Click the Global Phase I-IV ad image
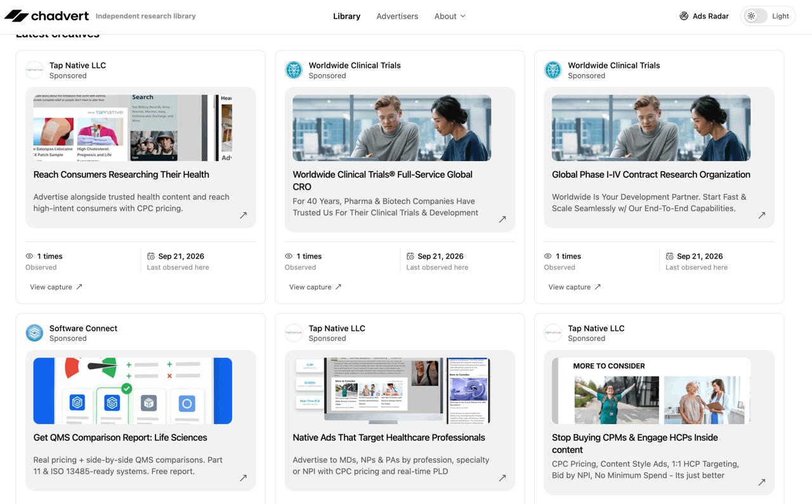This screenshot has height=504, width=812. click(x=652, y=128)
